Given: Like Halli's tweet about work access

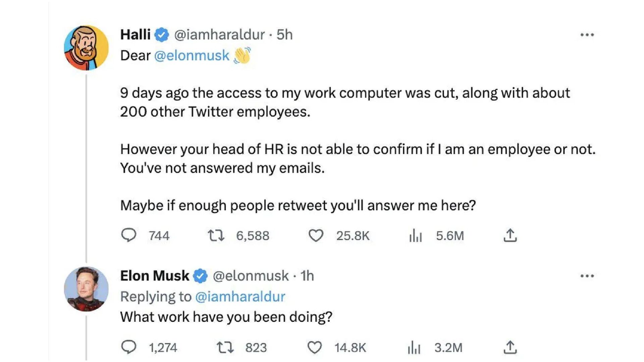Looking at the screenshot, I should 316,235.
